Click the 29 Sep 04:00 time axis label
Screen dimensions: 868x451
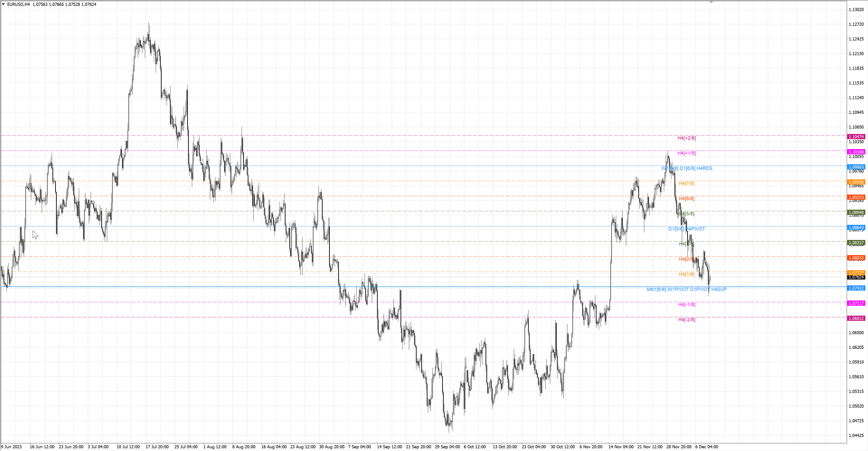pos(447,447)
